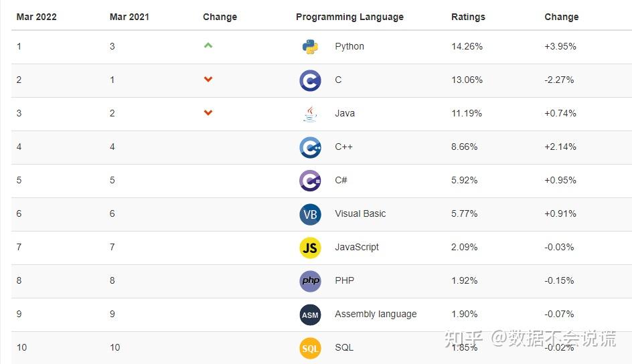
Task: Click the Mar 2021 column header
Action: [129, 17]
